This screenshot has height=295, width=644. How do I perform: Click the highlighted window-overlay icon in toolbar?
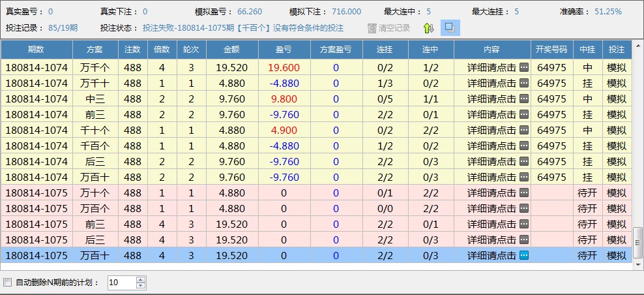click(450, 28)
